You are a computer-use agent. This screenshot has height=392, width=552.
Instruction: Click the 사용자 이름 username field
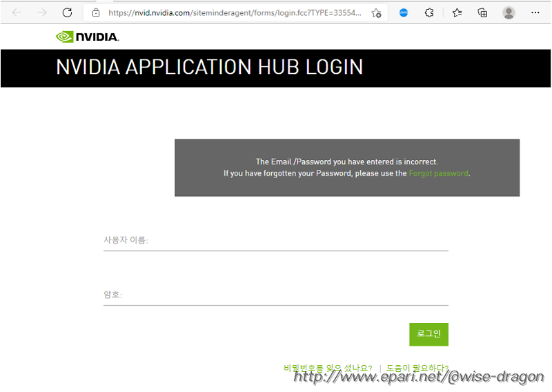[x=275, y=240]
